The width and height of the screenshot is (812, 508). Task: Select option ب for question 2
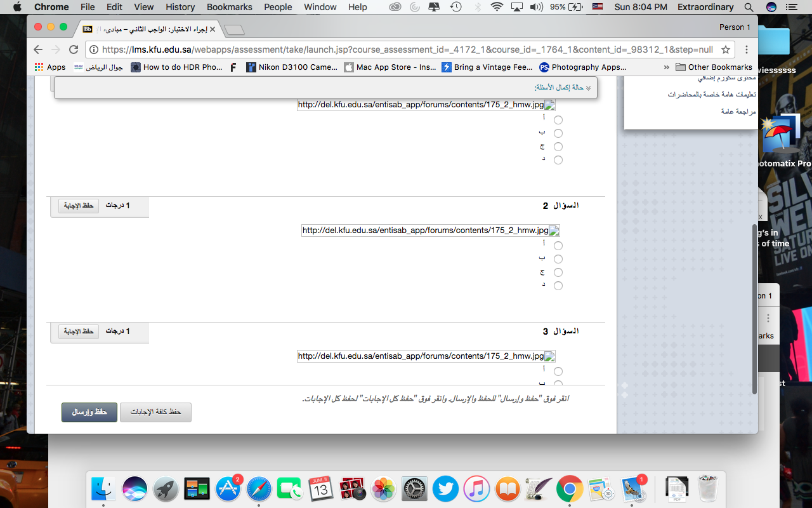558,259
